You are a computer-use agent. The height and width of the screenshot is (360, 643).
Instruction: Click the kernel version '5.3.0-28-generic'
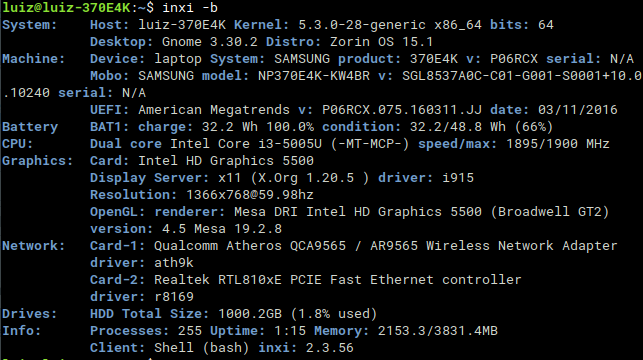pos(362,25)
